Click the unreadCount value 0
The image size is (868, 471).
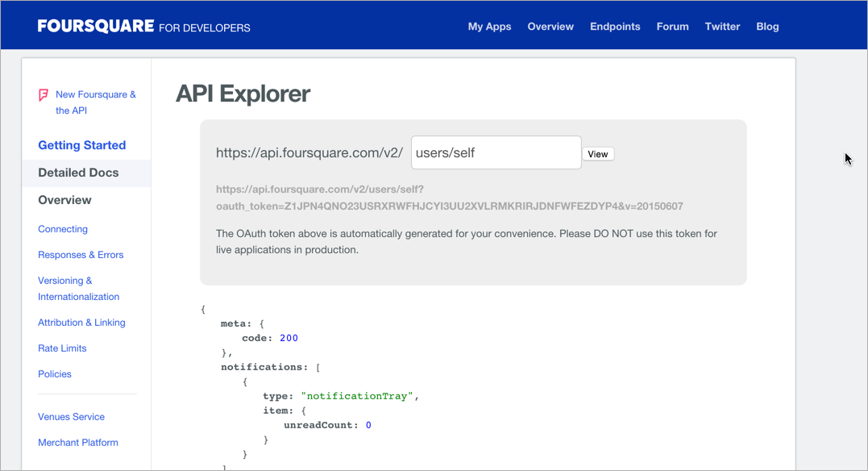(x=368, y=425)
